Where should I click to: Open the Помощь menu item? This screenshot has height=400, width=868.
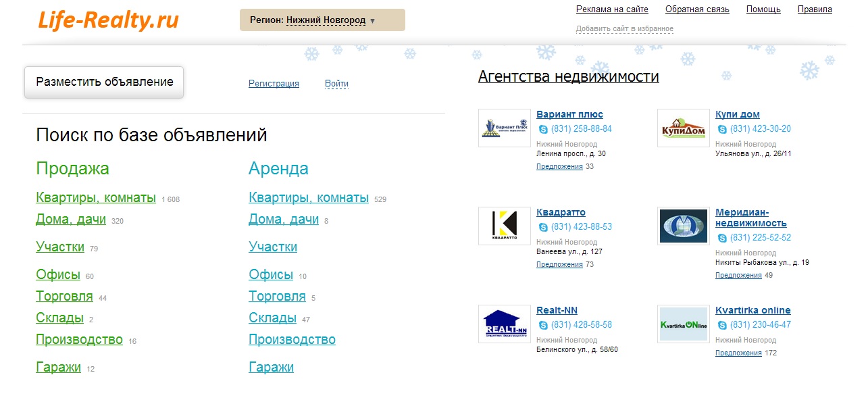point(763,9)
